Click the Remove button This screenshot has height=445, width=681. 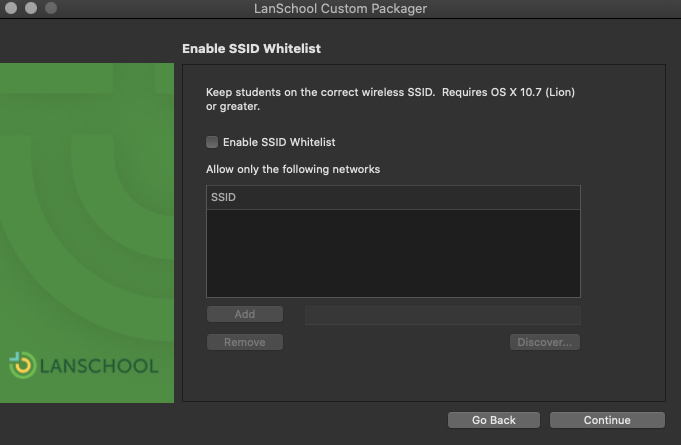(245, 342)
